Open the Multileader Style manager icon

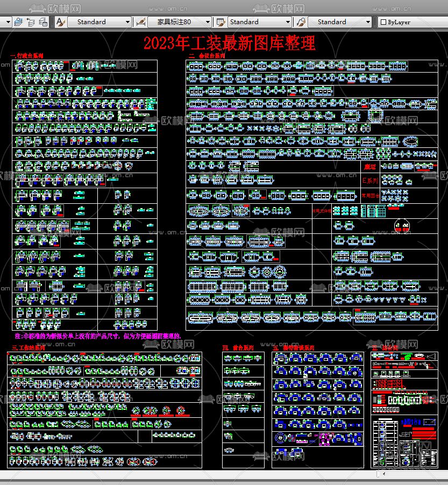300,22
